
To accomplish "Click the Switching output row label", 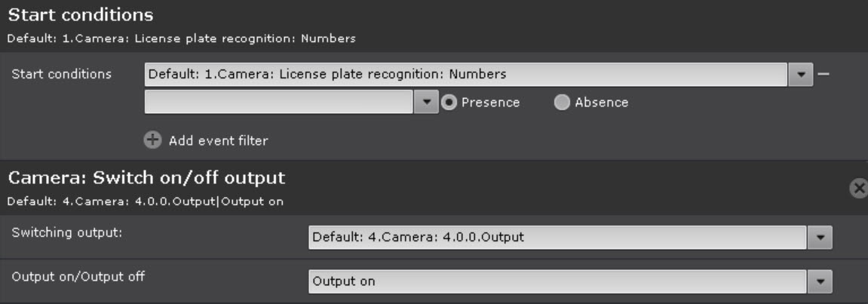I will tap(67, 232).
